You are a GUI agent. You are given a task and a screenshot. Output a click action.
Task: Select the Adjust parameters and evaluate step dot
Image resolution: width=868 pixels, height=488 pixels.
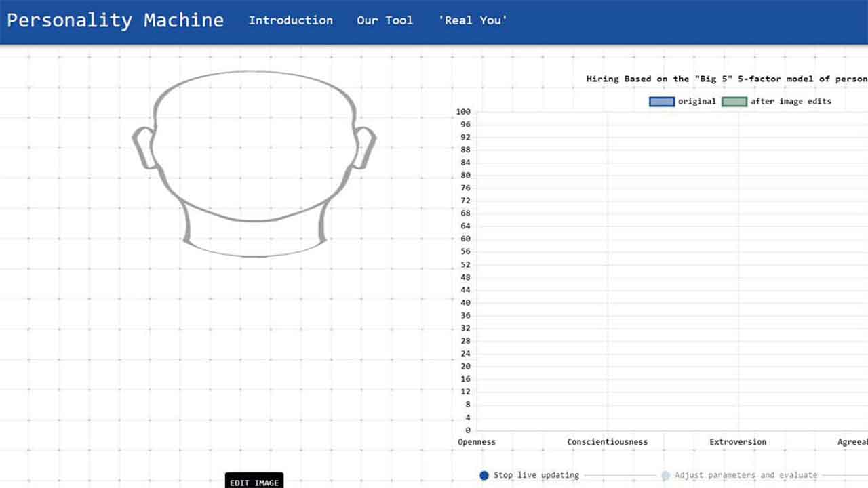[x=665, y=476]
